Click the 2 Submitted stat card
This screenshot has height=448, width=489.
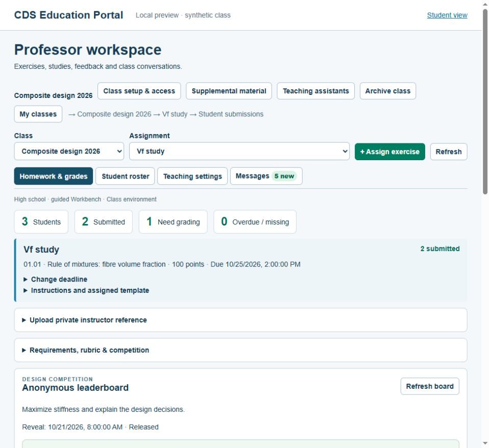[x=104, y=221]
